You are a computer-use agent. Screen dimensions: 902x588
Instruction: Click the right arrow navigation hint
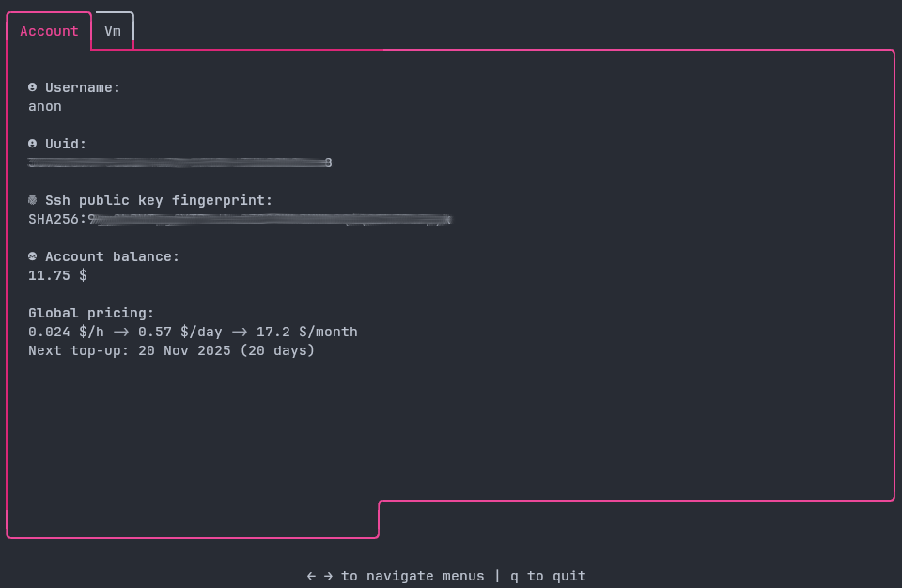pos(328,576)
